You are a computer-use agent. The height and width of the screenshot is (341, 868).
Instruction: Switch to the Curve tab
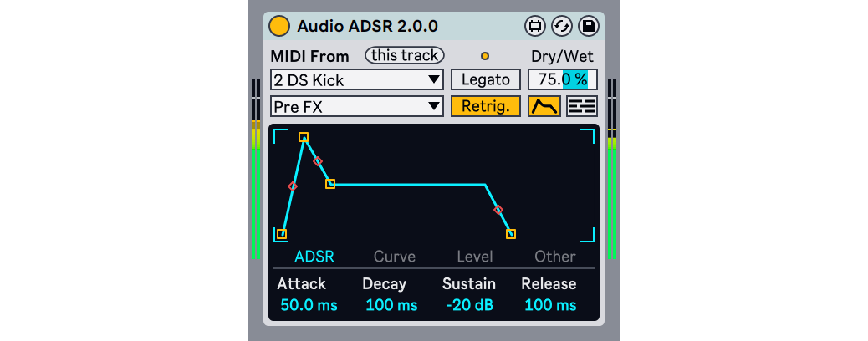[x=394, y=257]
